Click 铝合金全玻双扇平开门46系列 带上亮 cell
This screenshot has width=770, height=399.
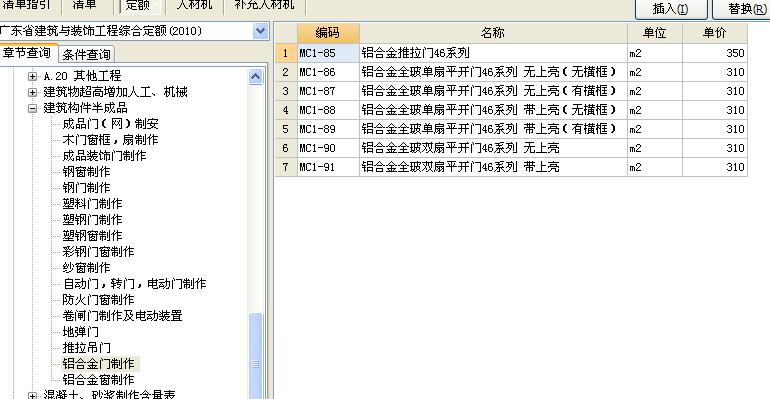(x=493, y=167)
